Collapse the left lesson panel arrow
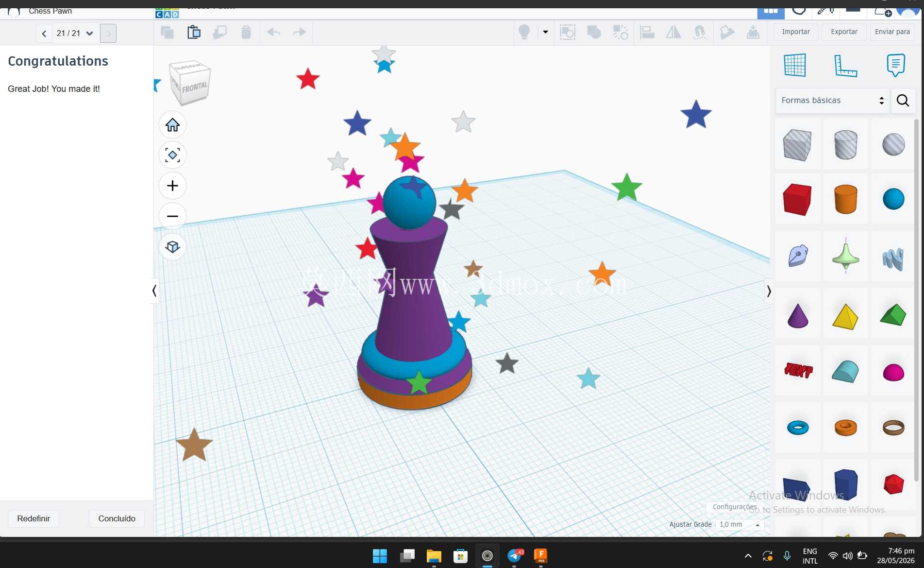The image size is (924, 568). pos(154,291)
